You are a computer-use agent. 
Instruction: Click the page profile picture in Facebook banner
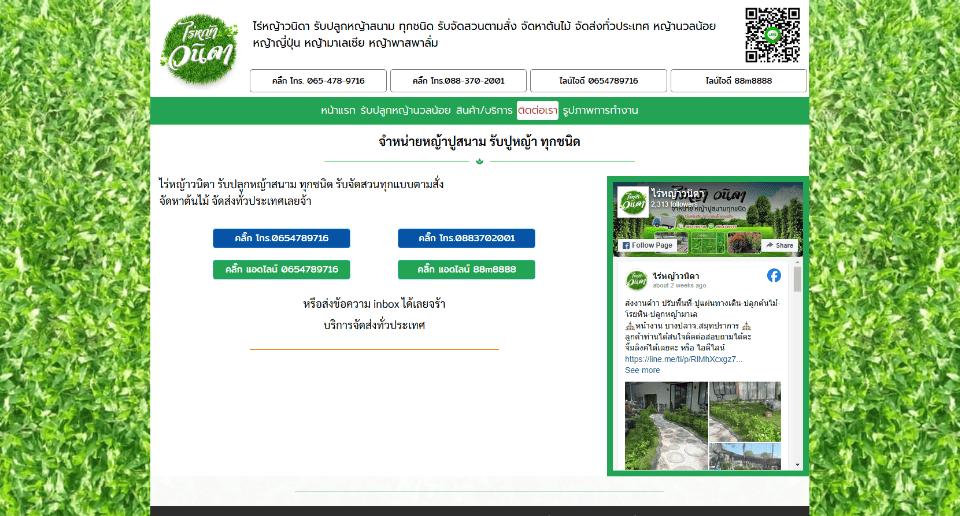pos(631,201)
